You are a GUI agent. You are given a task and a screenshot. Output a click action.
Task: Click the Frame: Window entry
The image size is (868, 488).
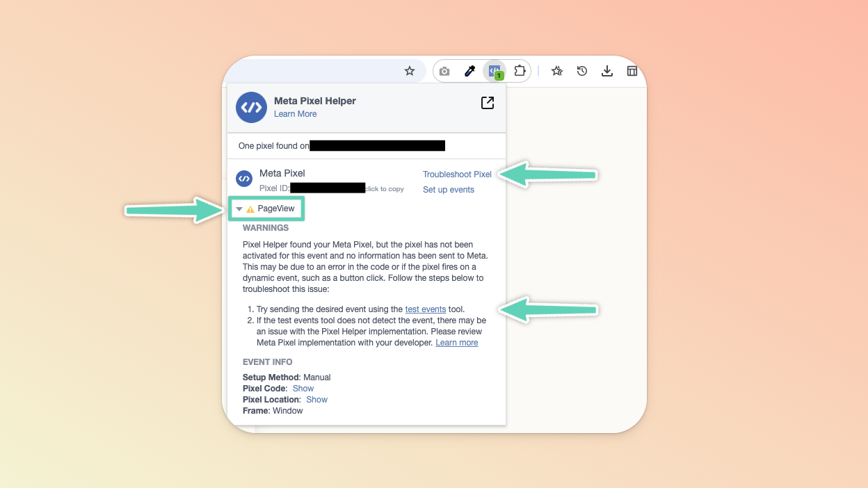[x=273, y=411]
